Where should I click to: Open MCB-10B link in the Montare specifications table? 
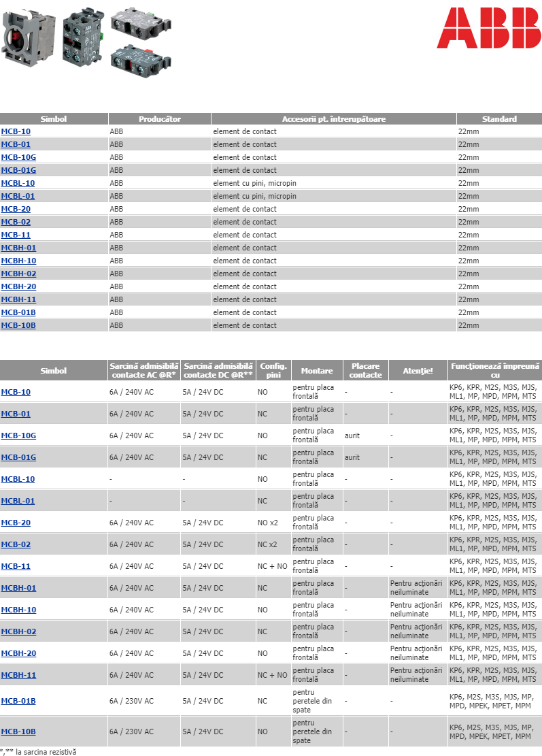[x=18, y=732]
